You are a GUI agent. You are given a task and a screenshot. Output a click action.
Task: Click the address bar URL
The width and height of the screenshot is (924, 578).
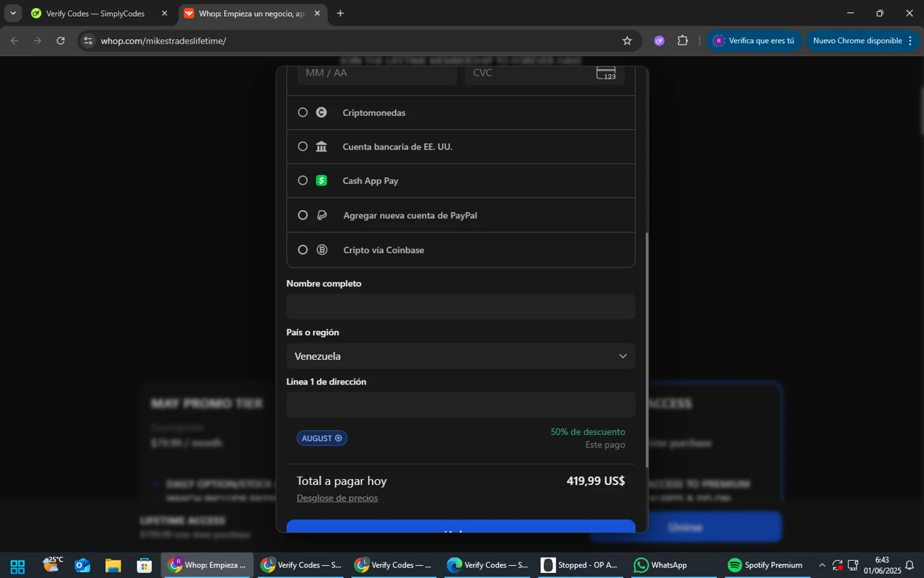coord(164,41)
